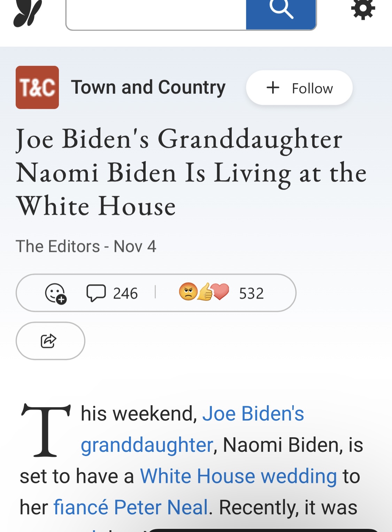392x532 pixels.
Task: View the 532 reactions count
Action: pos(251,293)
